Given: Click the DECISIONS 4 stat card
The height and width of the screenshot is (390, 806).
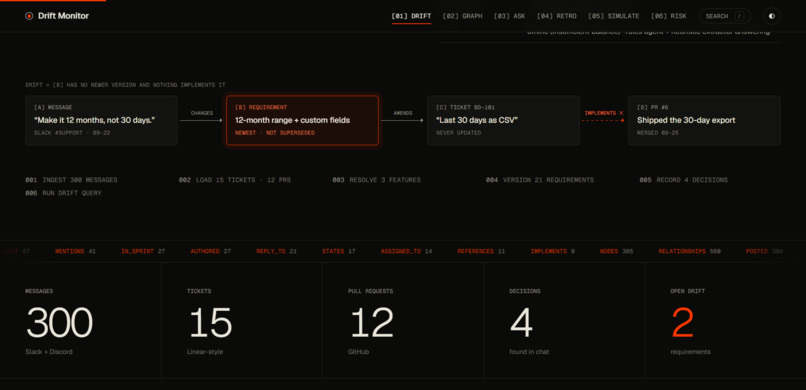Looking at the screenshot, I should coord(564,321).
